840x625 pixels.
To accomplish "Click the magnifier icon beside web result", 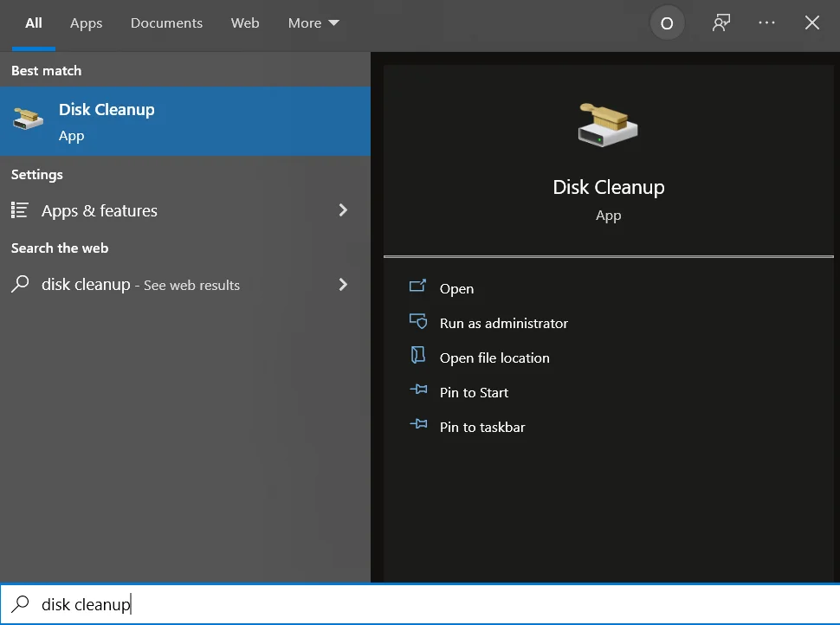I will click(x=21, y=284).
